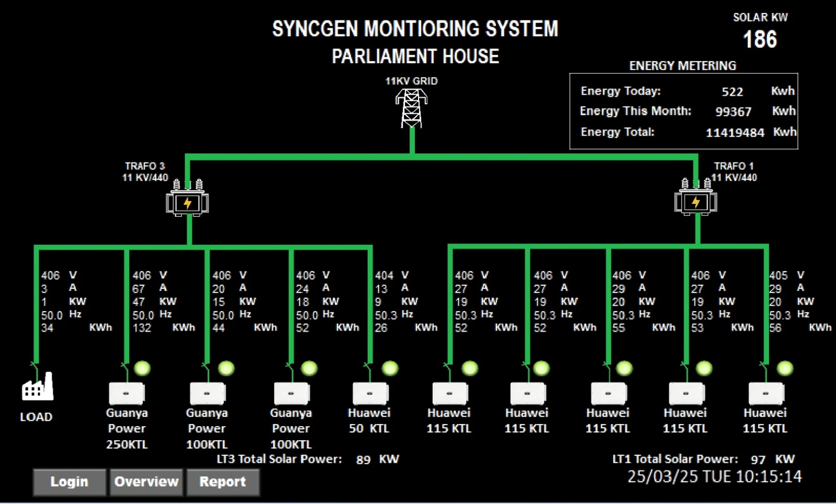Click status lamp above inverter with 55 KWh
The height and width of the screenshot is (504, 836).
pyautogui.click(x=624, y=368)
